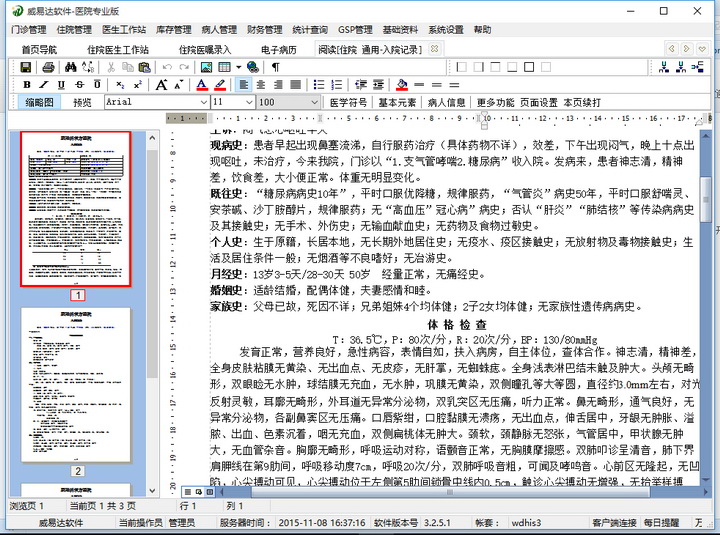Open the tab list dropdown at far right
Screen dimensions: 720x535
702,49
